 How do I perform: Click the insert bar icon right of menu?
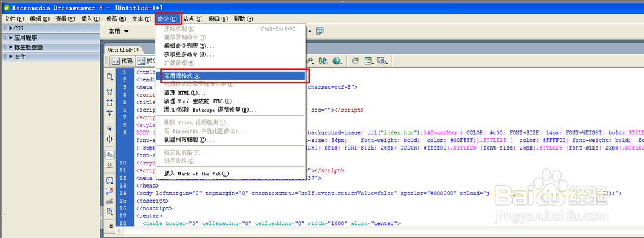320,31
